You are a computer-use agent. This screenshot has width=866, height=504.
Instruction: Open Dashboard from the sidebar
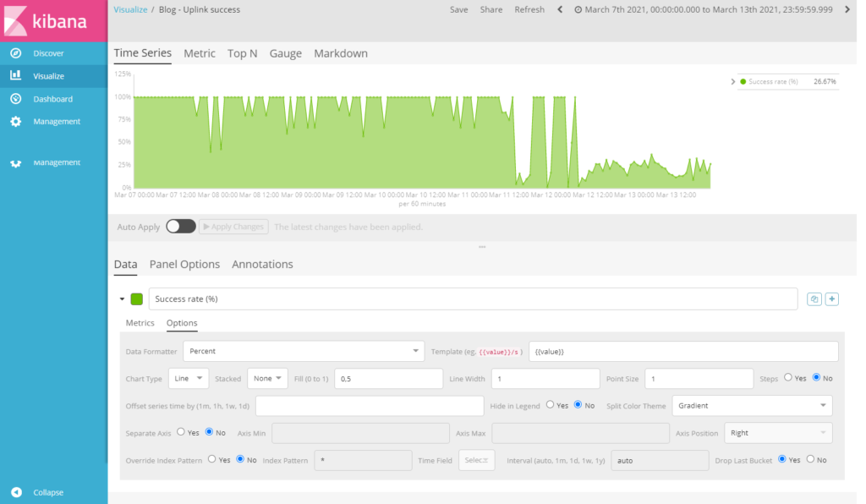(52, 100)
